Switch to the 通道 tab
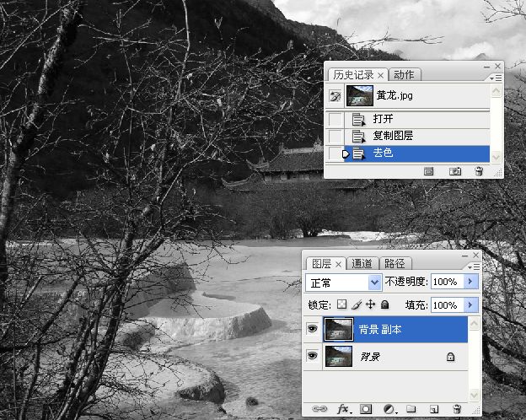The image size is (526, 420). pyautogui.click(x=362, y=263)
